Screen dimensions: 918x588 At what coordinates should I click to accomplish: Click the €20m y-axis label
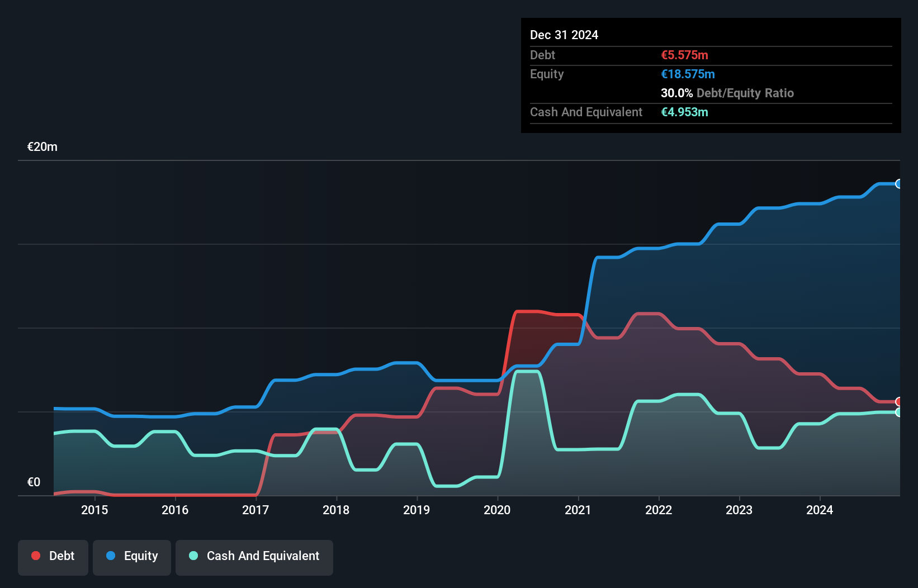[42, 147]
